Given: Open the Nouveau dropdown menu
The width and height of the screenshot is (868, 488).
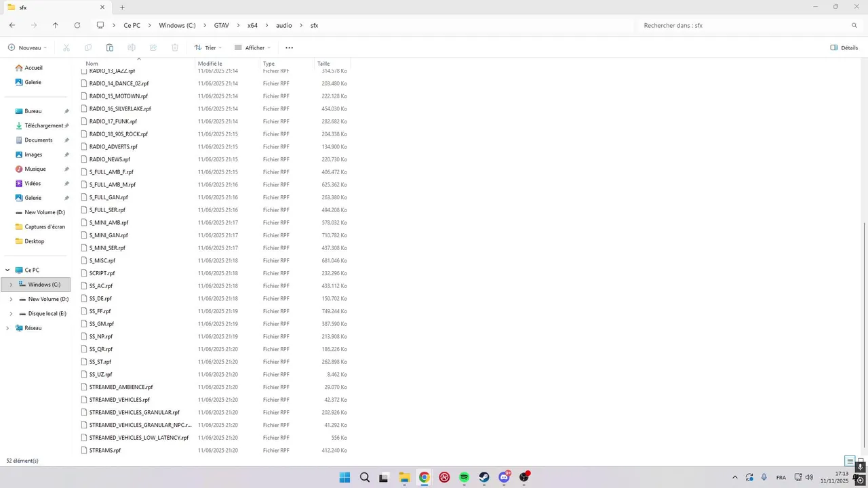Looking at the screenshot, I should 28,47.
